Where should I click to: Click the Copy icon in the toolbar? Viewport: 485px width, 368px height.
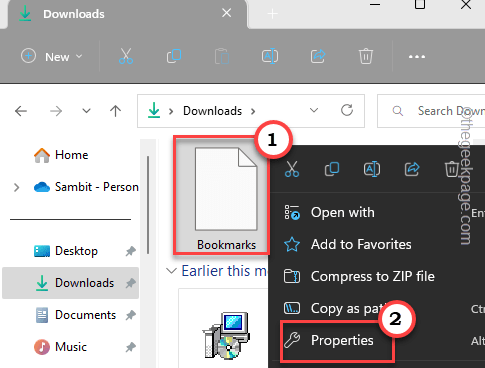tap(174, 56)
